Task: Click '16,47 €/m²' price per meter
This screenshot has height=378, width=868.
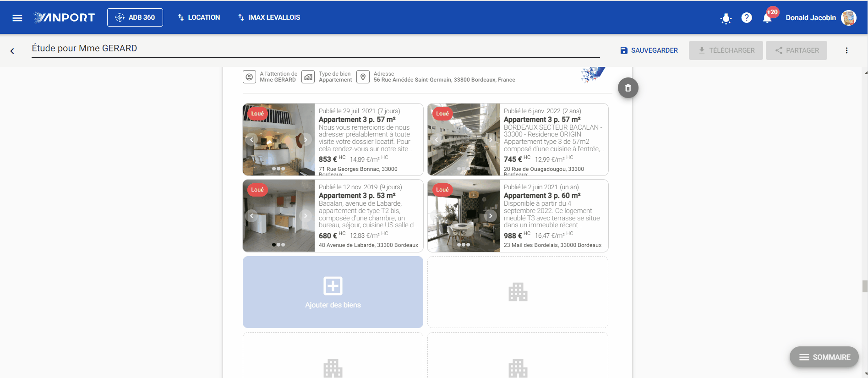Action: 550,236
